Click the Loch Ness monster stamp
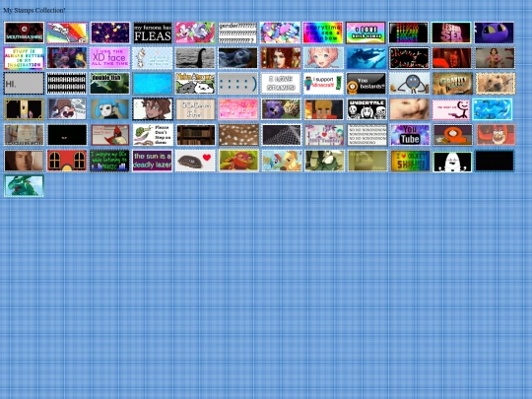 pos(195,58)
